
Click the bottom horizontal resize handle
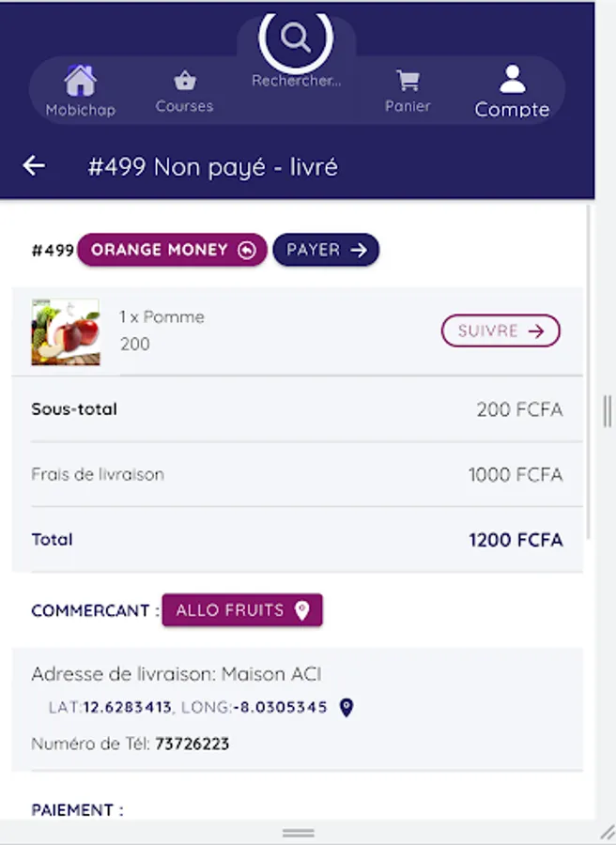[298, 833]
